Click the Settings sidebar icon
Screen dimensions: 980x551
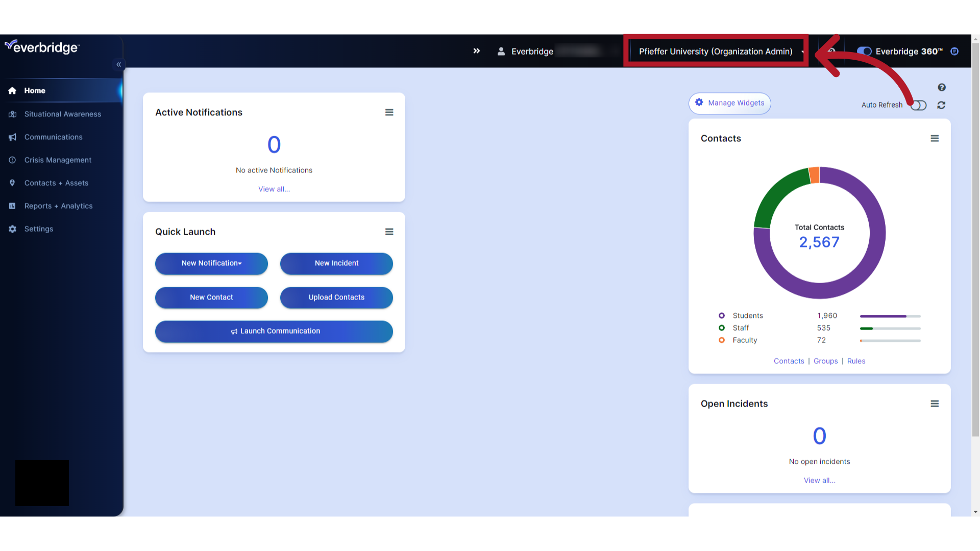click(13, 229)
